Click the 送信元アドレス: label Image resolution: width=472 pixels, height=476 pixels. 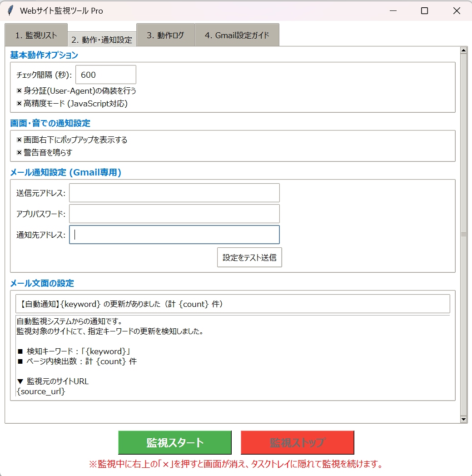tap(41, 193)
